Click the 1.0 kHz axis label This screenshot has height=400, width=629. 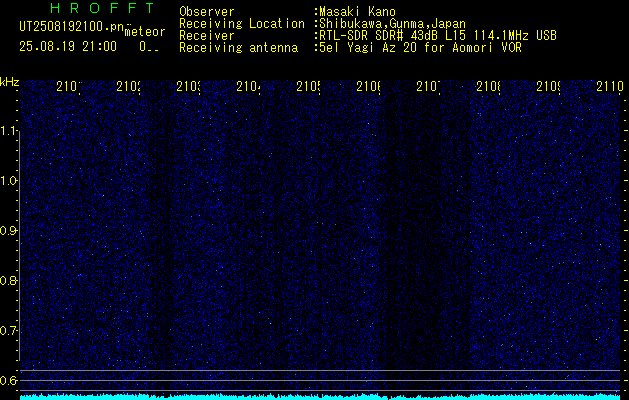9,181
